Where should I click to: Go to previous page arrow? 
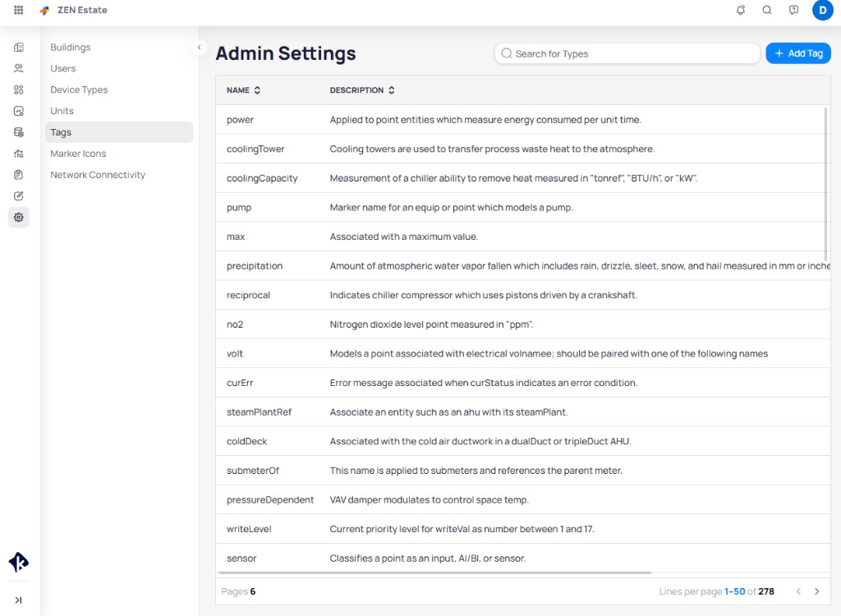point(798,591)
